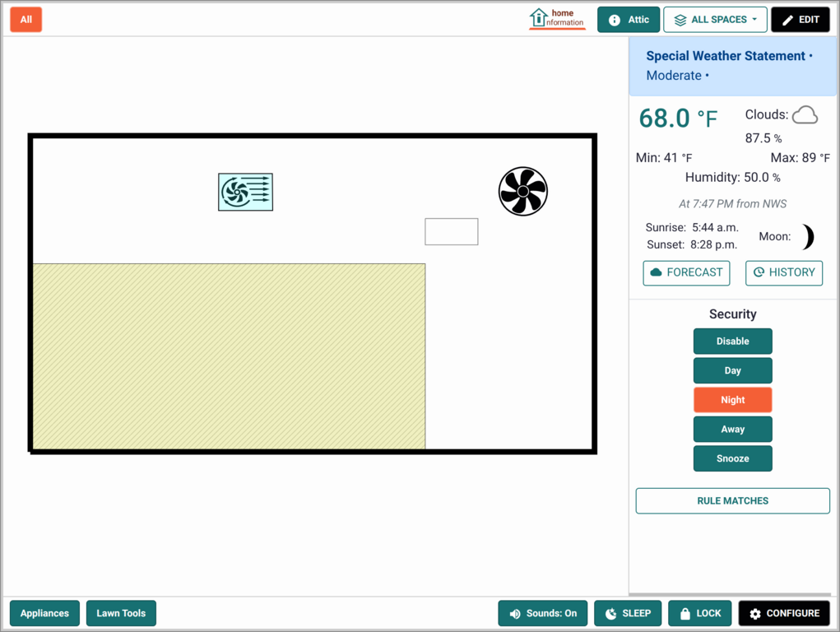Click the sleep moon icon
The image size is (840, 632).
pyautogui.click(x=610, y=614)
